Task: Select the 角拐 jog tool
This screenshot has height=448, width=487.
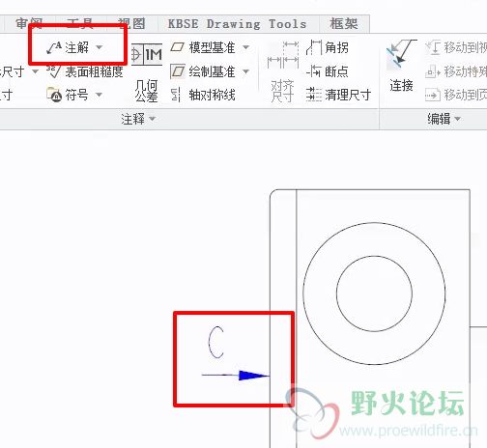Action: pos(328,47)
